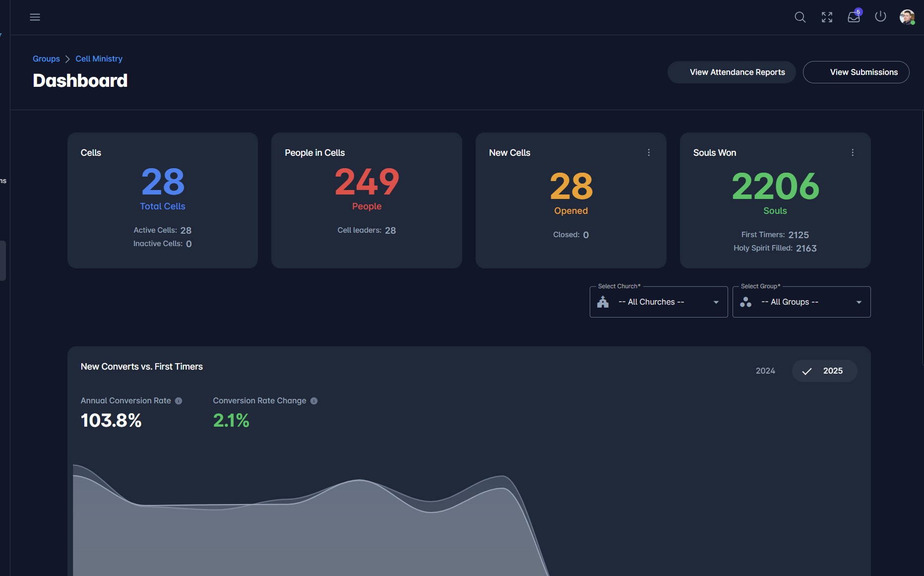The image size is (924, 576).
Task: Click View Submissions button
Action: point(856,72)
